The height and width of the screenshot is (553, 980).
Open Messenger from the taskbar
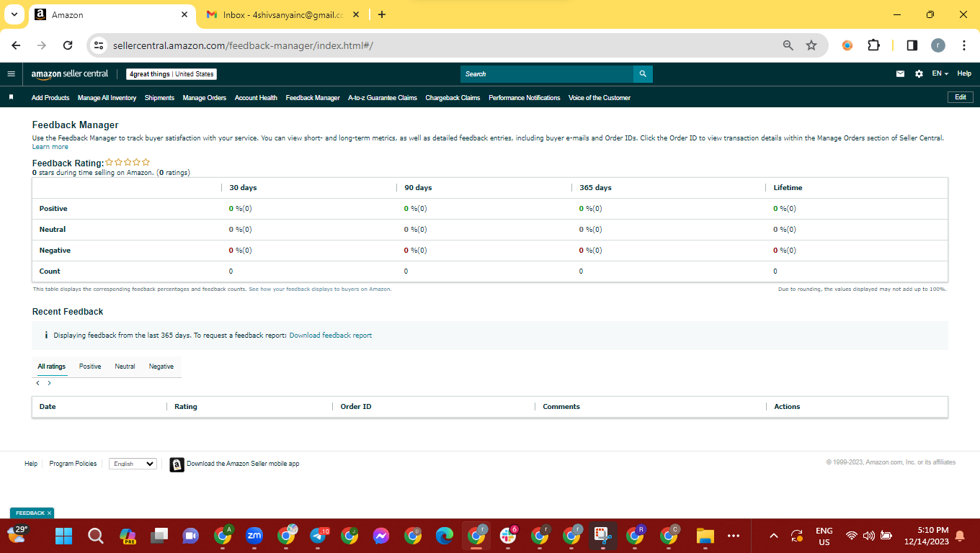point(381,535)
